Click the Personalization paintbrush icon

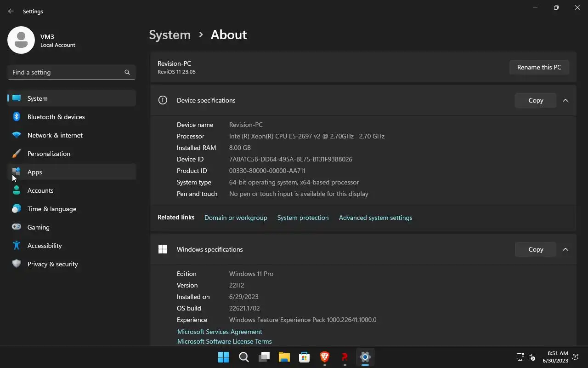pyautogui.click(x=17, y=153)
